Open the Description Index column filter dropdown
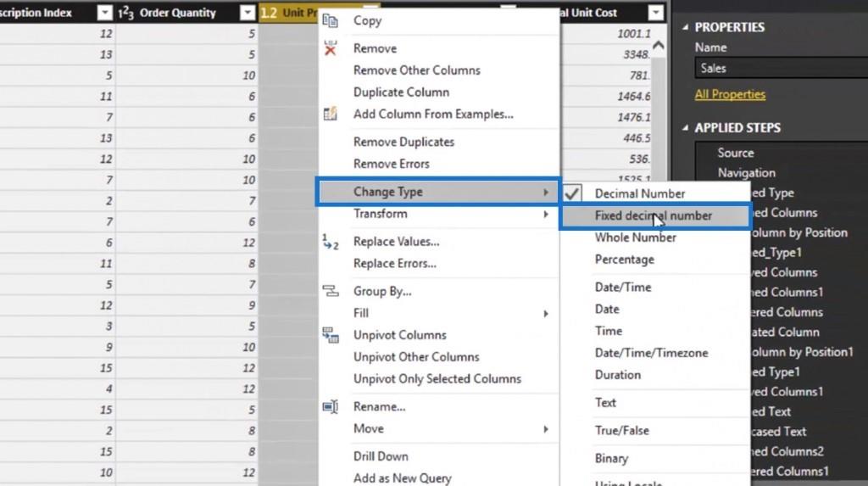 (x=104, y=13)
